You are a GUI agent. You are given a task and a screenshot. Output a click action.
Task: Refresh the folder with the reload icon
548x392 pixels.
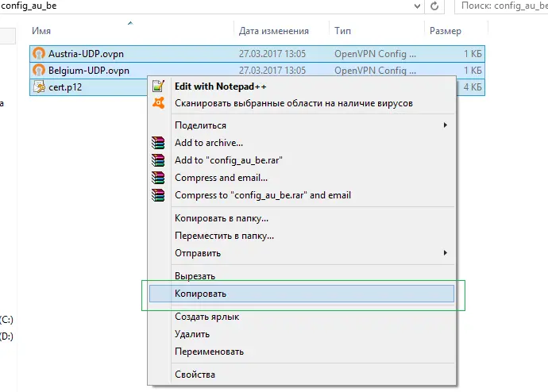pos(434,6)
